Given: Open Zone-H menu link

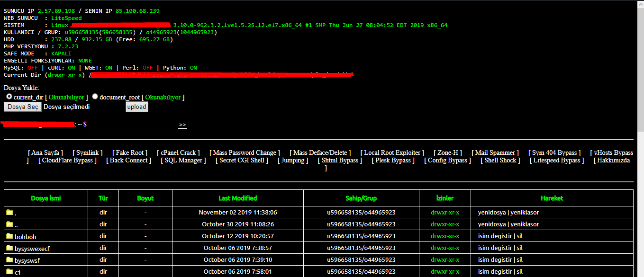Looking at the screenshot, I should click(448, 153).
